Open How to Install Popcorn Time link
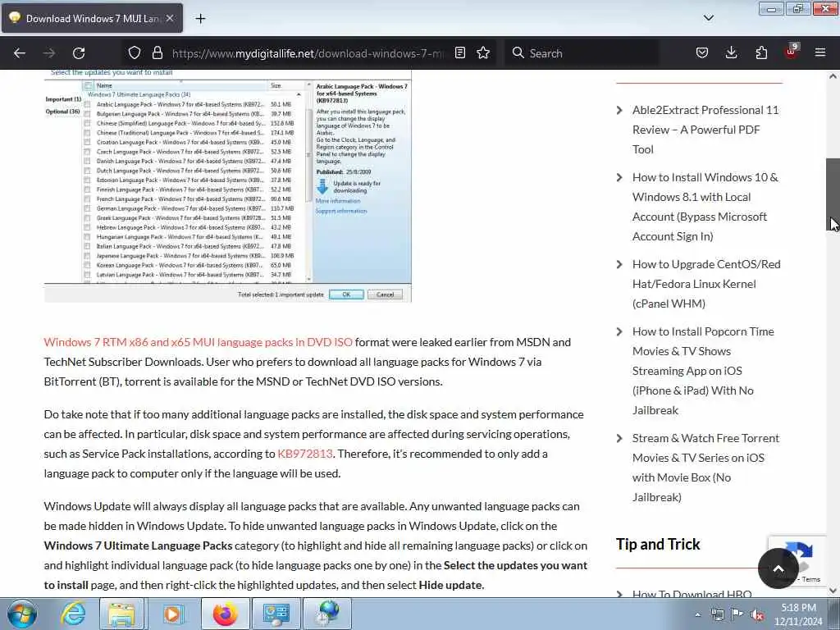Viewport: 840px width, 630px height. [703, 371]
